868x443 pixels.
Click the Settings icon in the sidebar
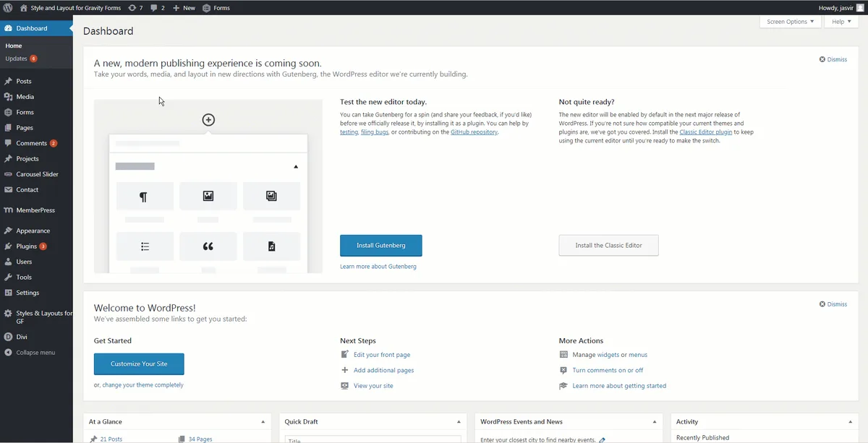click(8, 293)
